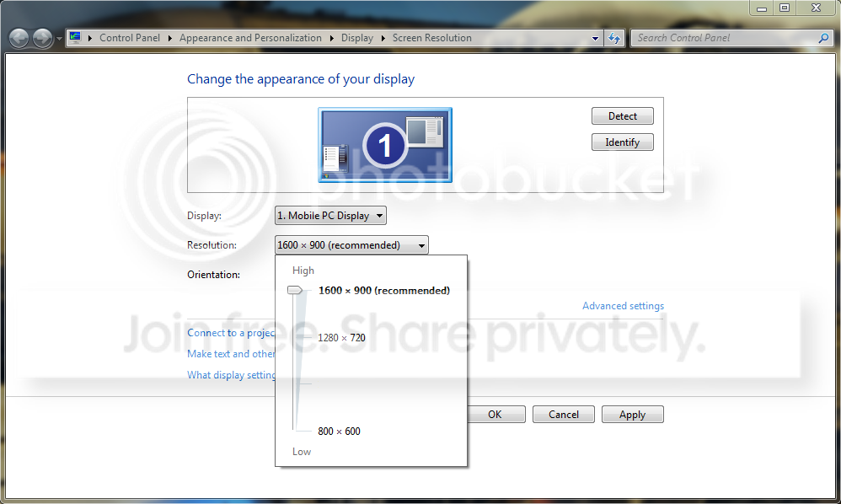This screenshot has width=841, height=504.
Task: Expand the arrow after Control Panel breadcrumb
Action: coord(169,38)
